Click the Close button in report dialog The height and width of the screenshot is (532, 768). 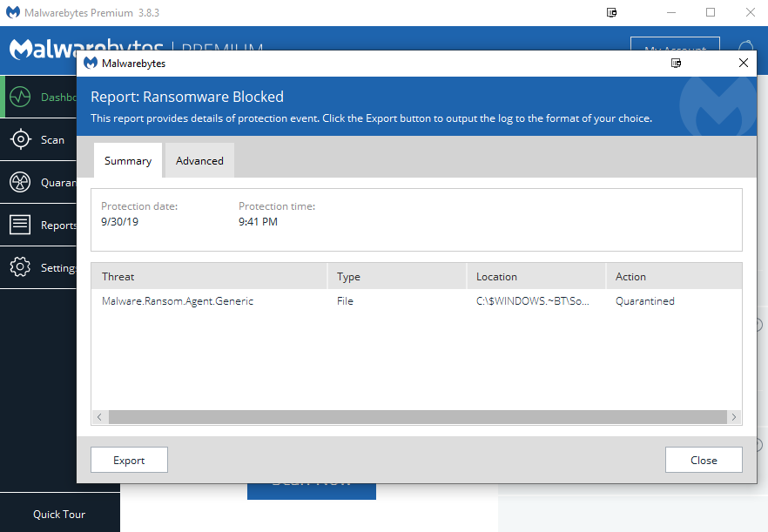[704, 460]
